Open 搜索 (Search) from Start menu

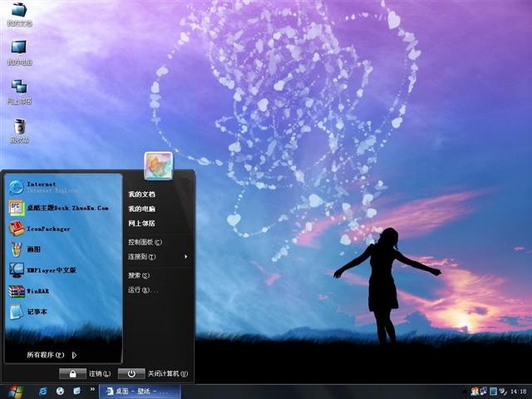139,275
